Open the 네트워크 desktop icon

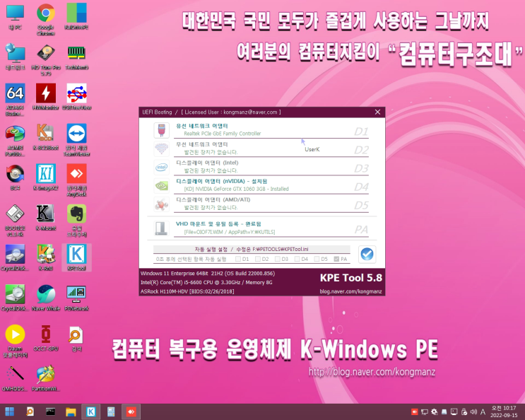tap(15, 57)
